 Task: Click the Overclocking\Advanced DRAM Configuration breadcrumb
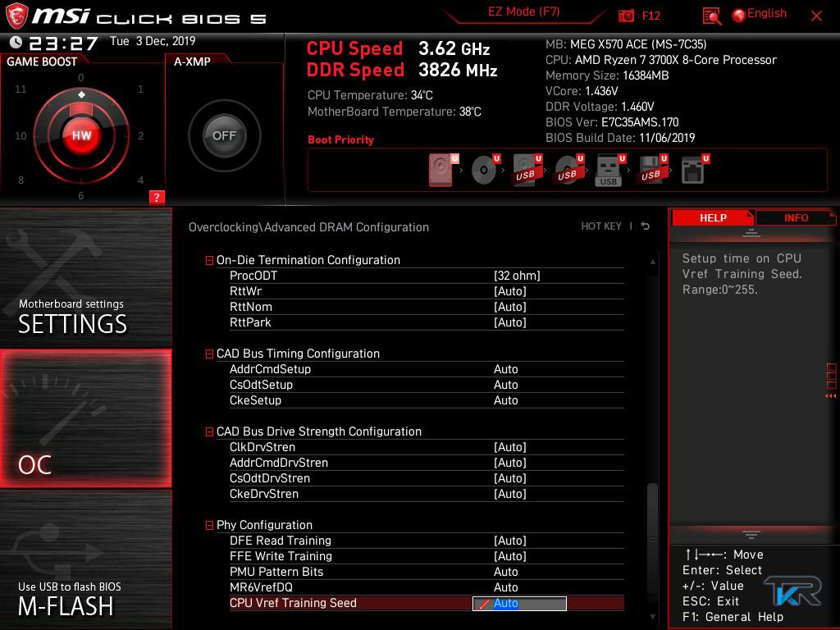[308, 227]
